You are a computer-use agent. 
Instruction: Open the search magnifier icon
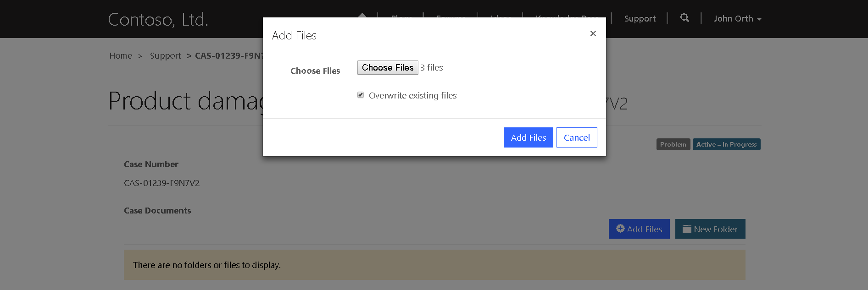pyautogui.click(x=684, y=18)
